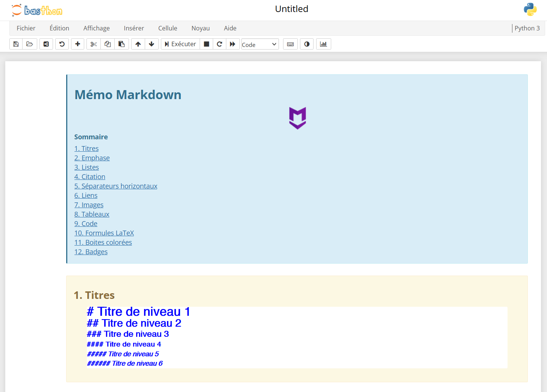Open the Aide menu

[x=230, y=28]
